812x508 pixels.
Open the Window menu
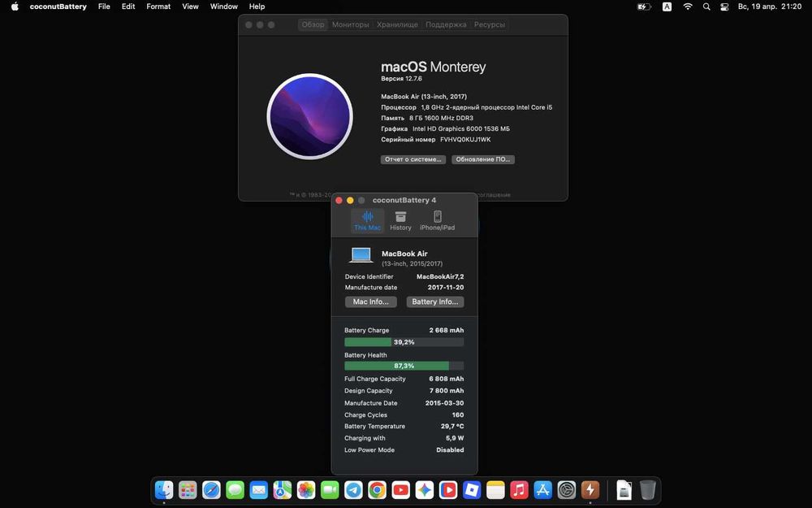(x=224, y=7)
